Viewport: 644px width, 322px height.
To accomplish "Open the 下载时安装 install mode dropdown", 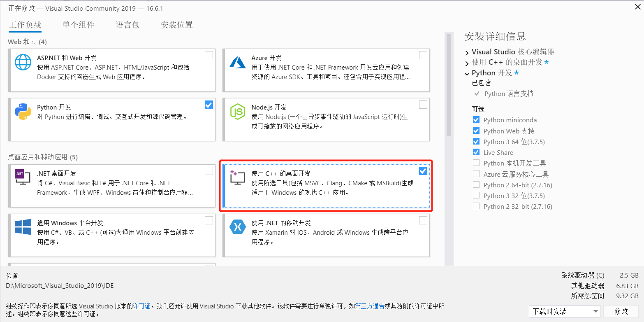I will (564, 311).
